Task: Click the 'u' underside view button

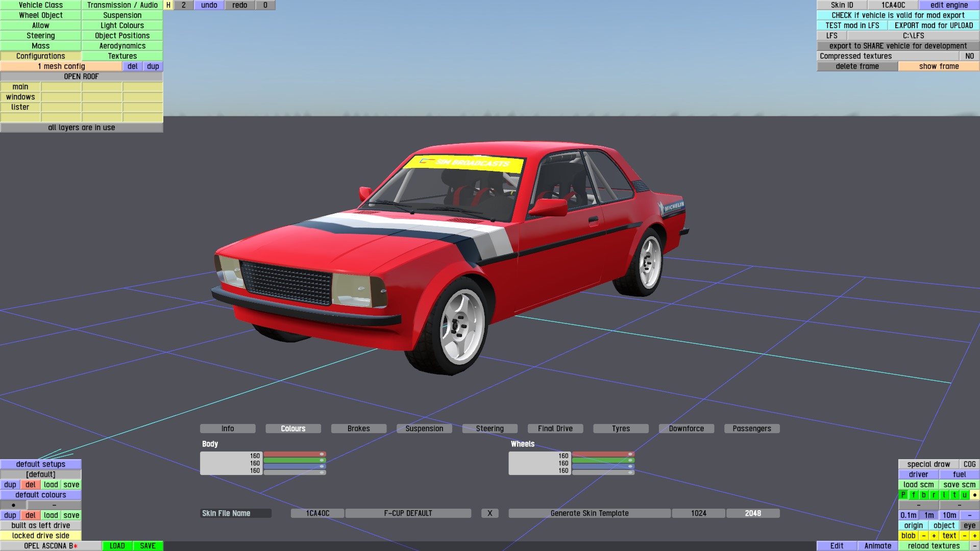Action: pos(964,495)
